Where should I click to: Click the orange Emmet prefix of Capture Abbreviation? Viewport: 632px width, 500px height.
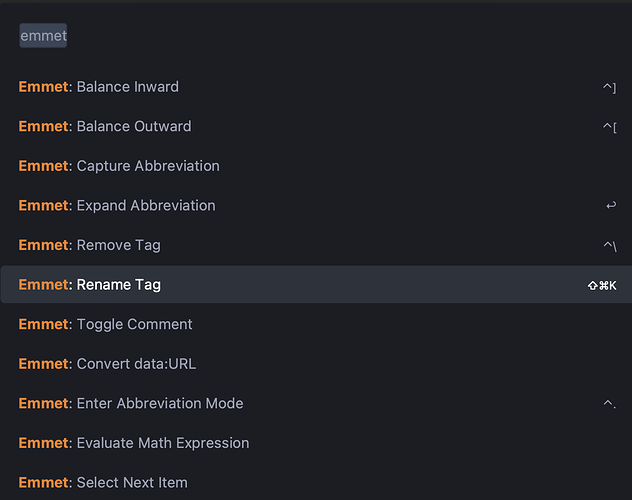(44, 166)
